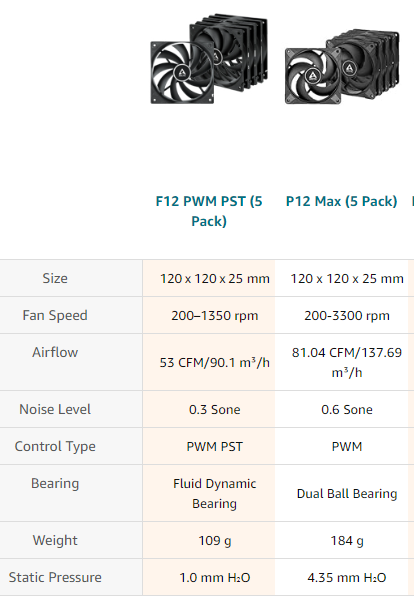The width and height of the screenshot is (414, 600).
Task: Click the Control Type row label
Action: tap(55, 446)
